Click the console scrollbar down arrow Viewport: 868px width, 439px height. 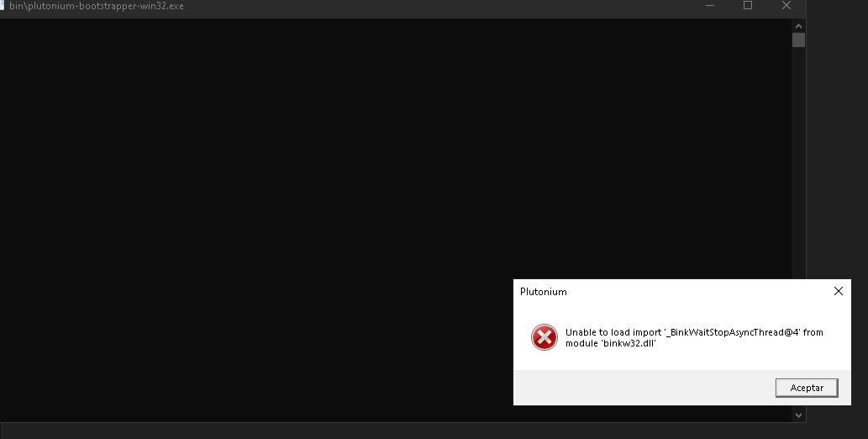[x=798, y=415]
